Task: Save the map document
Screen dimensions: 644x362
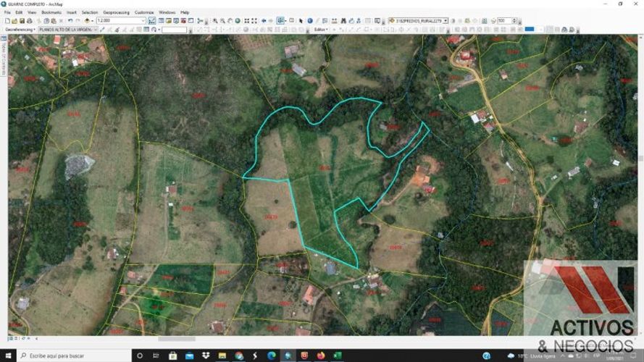Action: (22, 20)
